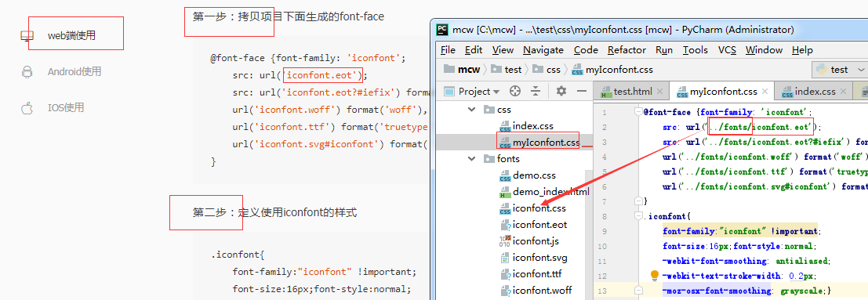This screenshot has height=300, width=868.
Task: Select demo.css in project tree
Action: (x=527, y=175)
